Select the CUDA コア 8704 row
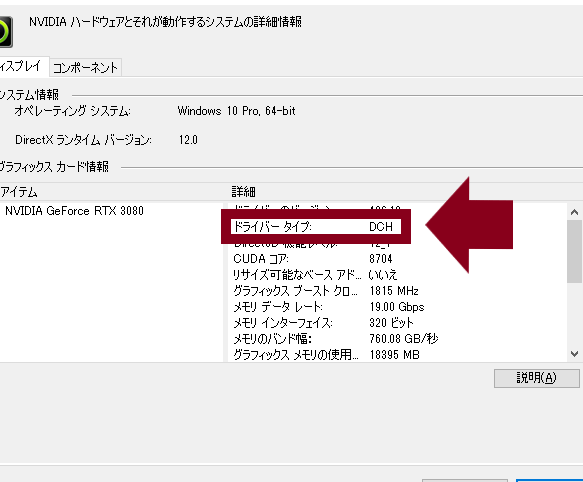583x482 pixels. click(312, 258)
